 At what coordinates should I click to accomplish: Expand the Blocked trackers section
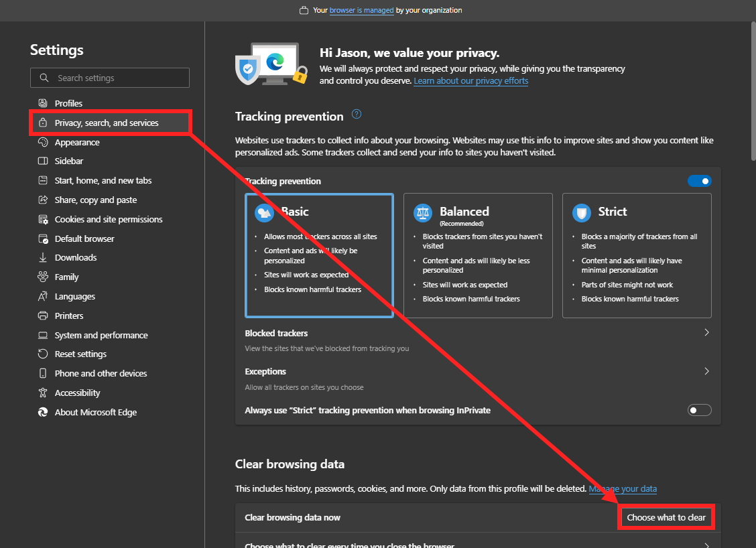click(706, 332)
